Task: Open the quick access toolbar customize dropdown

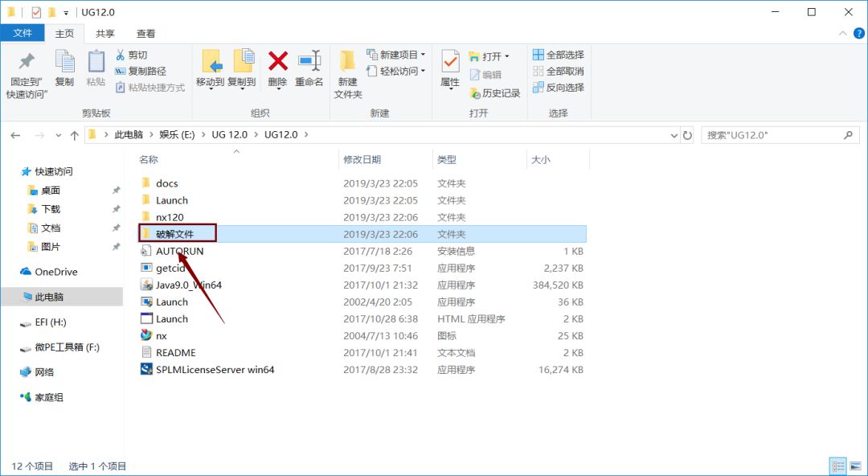Action: [66, 12]
